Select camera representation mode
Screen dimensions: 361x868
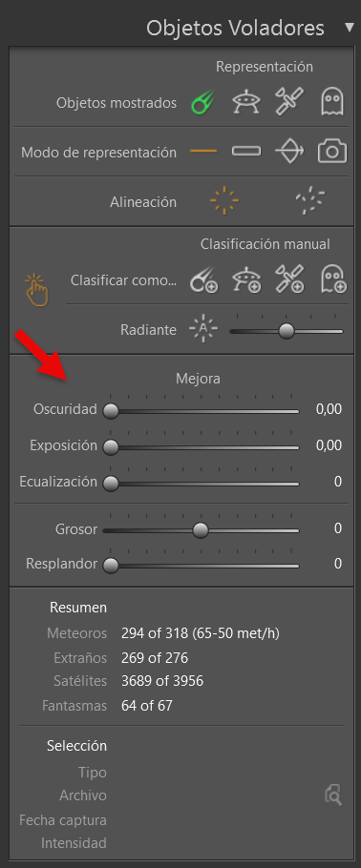(x=332, y=151)
